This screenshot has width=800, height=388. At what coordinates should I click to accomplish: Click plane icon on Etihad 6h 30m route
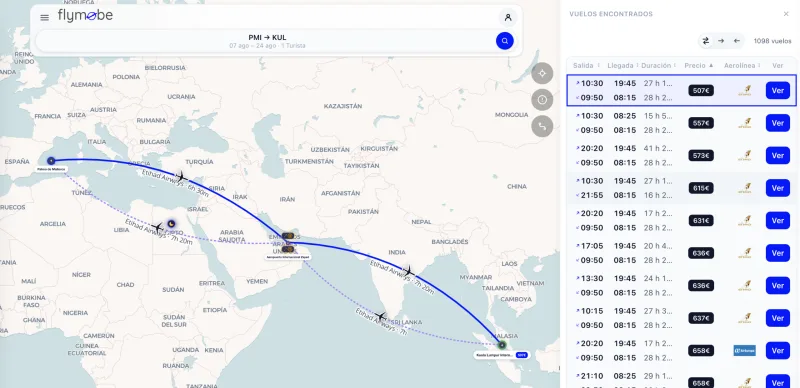pos(181,178)
